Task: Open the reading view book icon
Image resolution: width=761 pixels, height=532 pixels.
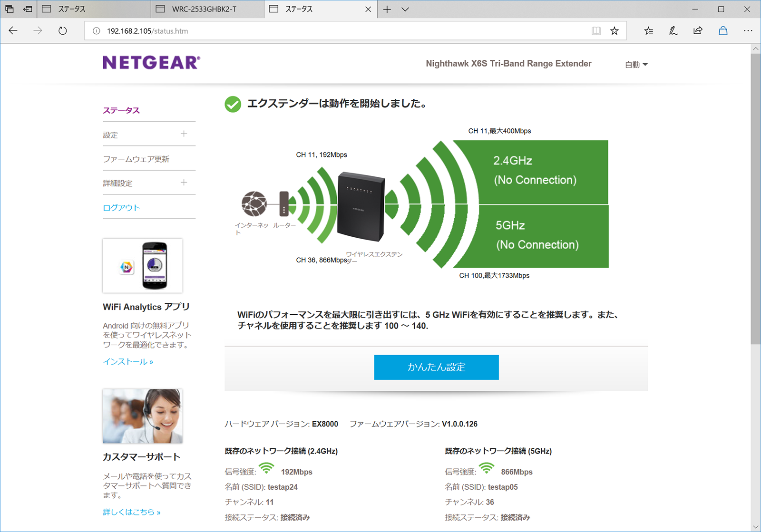Action: 596,31
